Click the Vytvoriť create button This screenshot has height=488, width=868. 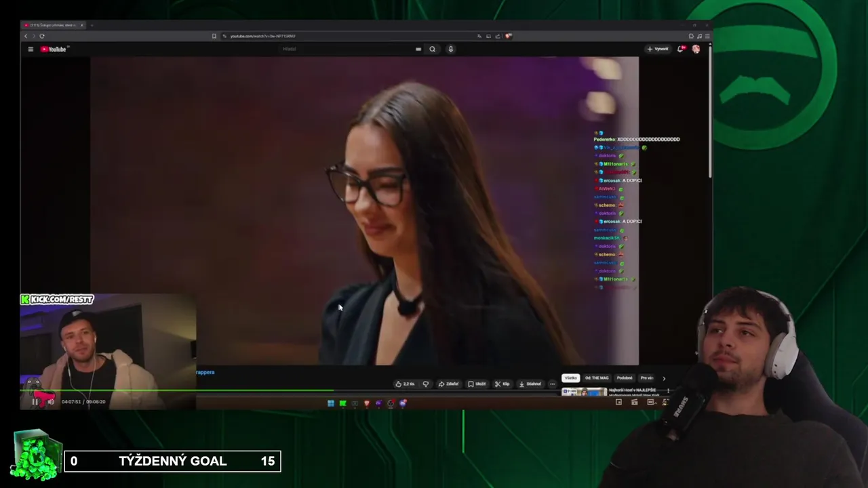658,49
